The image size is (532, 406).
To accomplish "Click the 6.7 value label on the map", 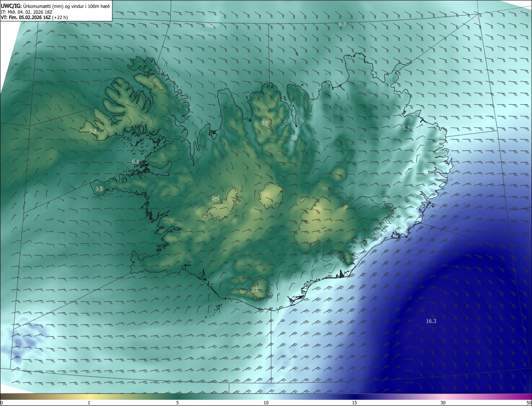I will tap(342, 24).
